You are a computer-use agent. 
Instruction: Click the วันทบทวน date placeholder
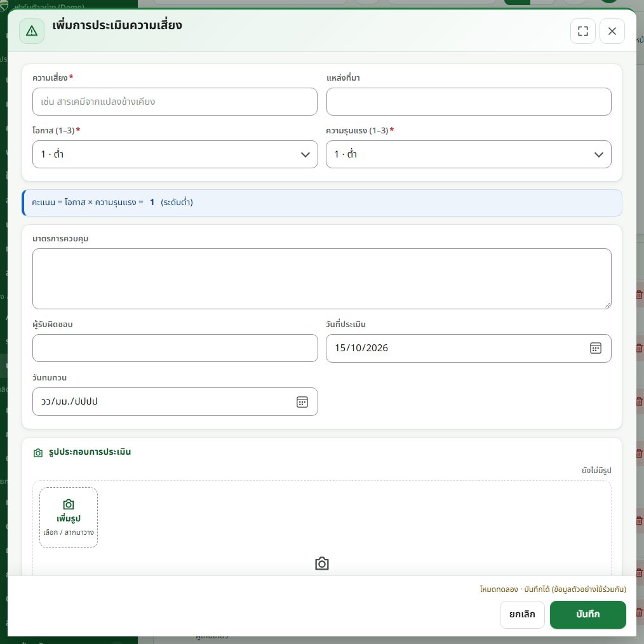coord(69,401)
